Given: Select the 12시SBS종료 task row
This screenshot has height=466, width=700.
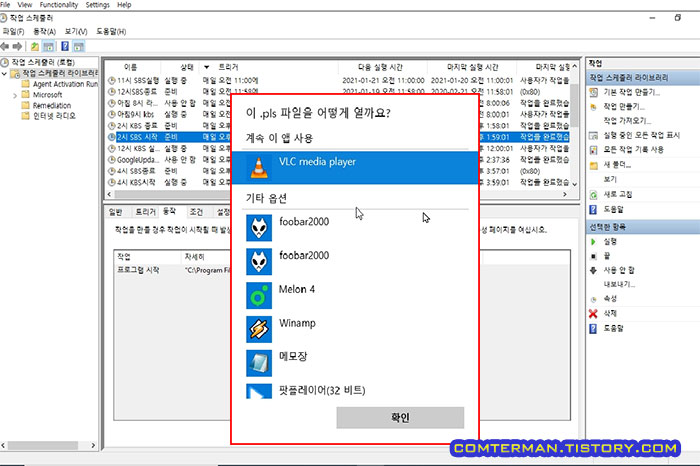Looking at the screenshot, I should click(338, 92).
